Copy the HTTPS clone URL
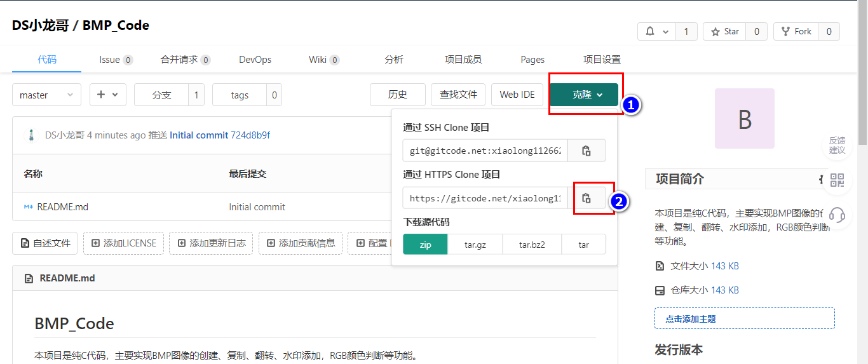 pyautogui.click(x=587, y=198)
